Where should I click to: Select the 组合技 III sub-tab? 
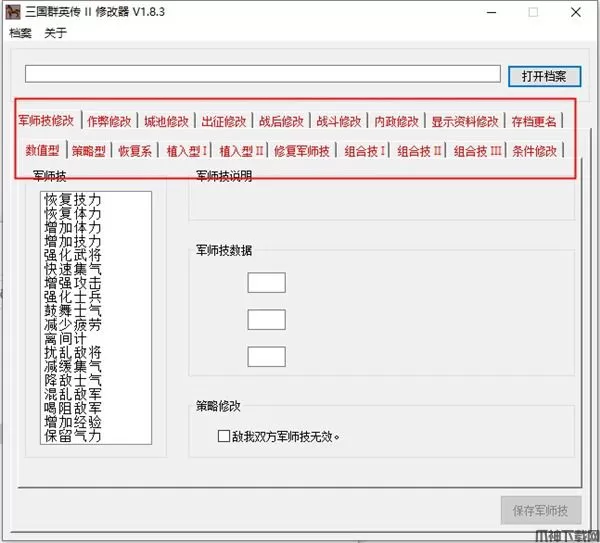coord(477,151)
